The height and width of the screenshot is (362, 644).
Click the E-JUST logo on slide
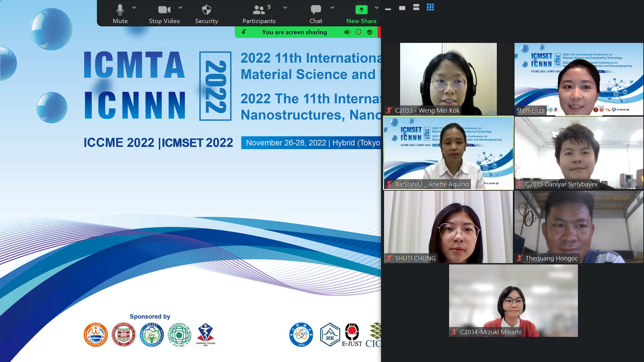pos(352,335)
